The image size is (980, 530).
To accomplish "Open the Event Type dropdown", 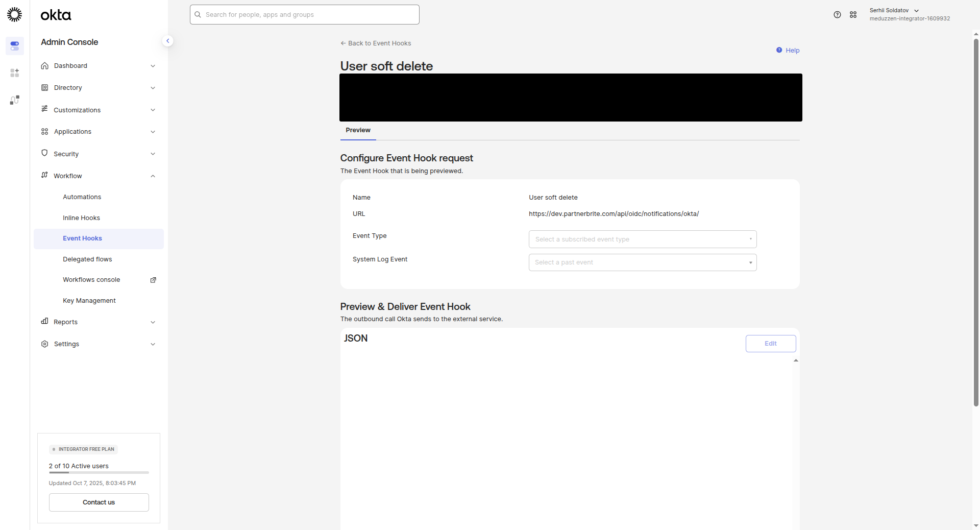I will point(643,239).
